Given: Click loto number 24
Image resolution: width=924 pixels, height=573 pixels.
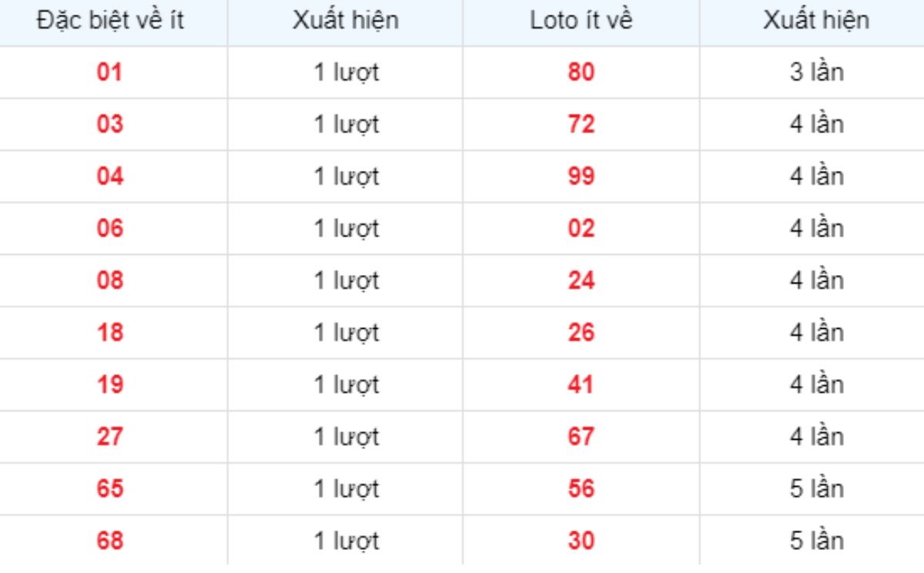Looking at the screenshot, I should [x=581, y=280].
